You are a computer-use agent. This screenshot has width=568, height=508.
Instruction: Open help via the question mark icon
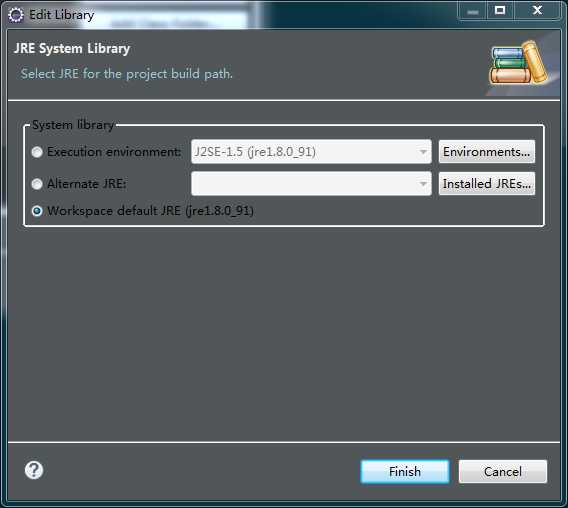pos(34,470)
